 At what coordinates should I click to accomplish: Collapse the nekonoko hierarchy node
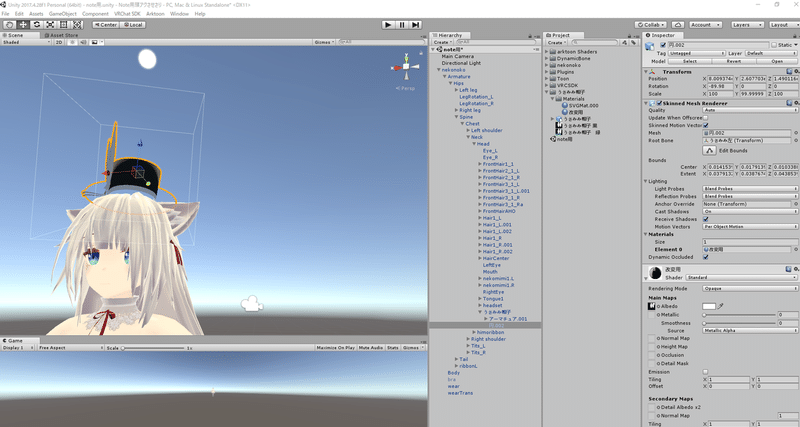[x=438, y=70]
